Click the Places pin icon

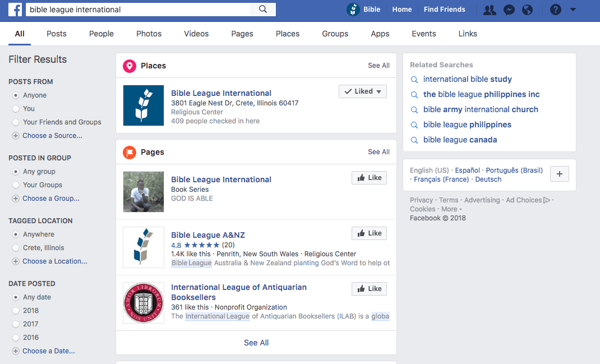(x=130, y=66)
